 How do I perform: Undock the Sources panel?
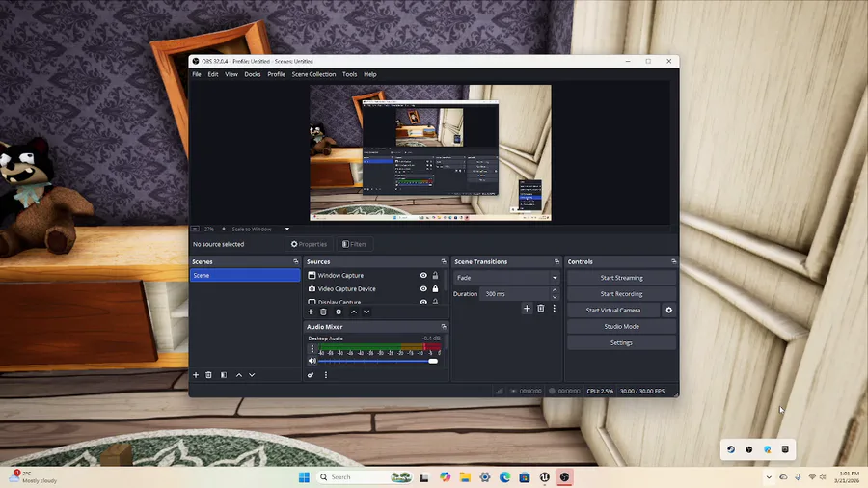coord(444,261)
